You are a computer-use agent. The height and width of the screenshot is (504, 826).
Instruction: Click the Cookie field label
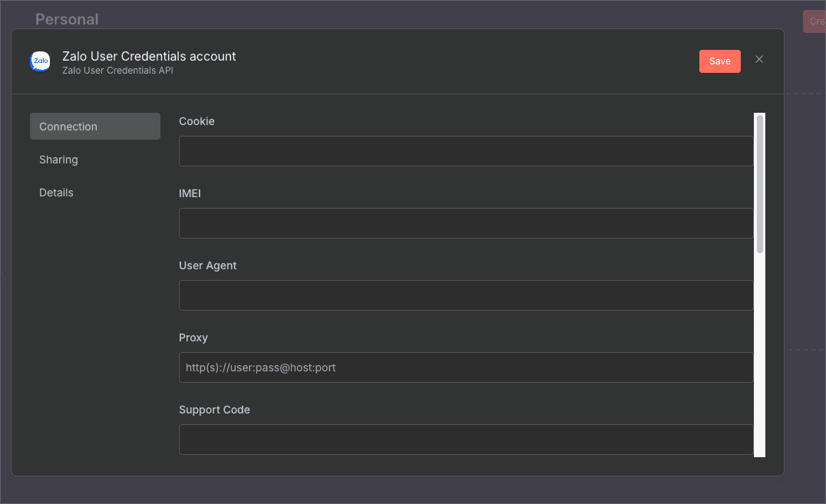197,121
